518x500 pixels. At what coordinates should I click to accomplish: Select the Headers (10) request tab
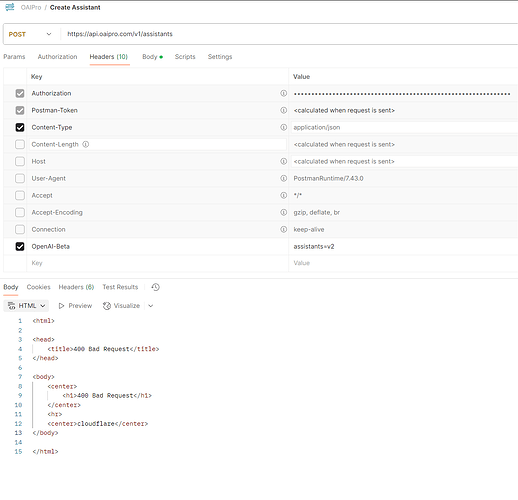(x=109, y=57)
